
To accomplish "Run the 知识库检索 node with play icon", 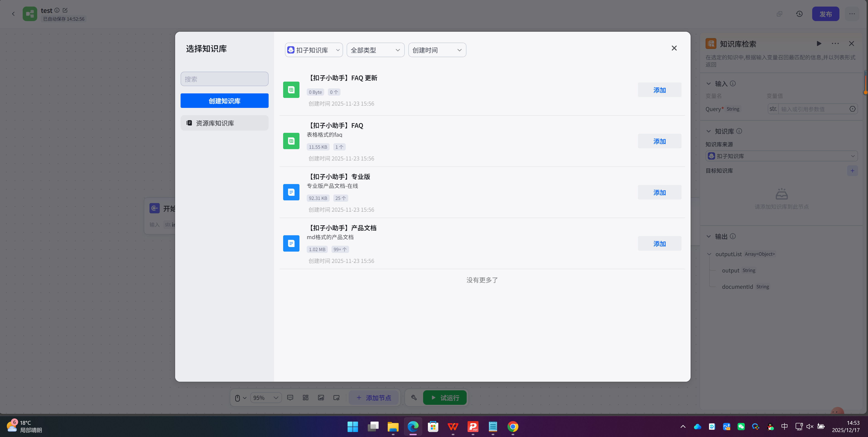I will click(819, 44).
